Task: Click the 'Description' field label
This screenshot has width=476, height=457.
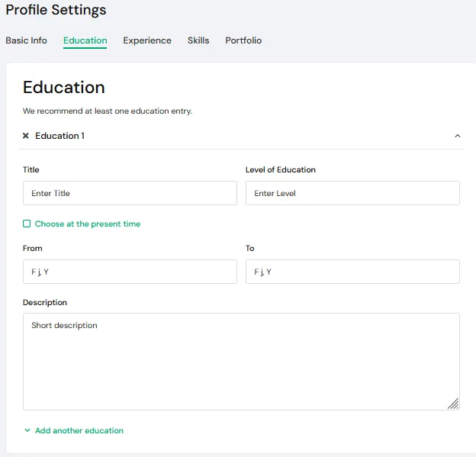Action: [45, 302]
